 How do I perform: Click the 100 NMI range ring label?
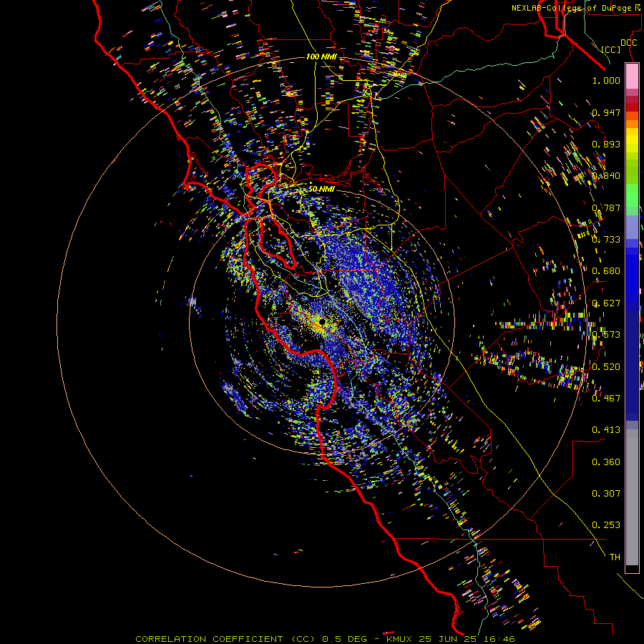321,57
